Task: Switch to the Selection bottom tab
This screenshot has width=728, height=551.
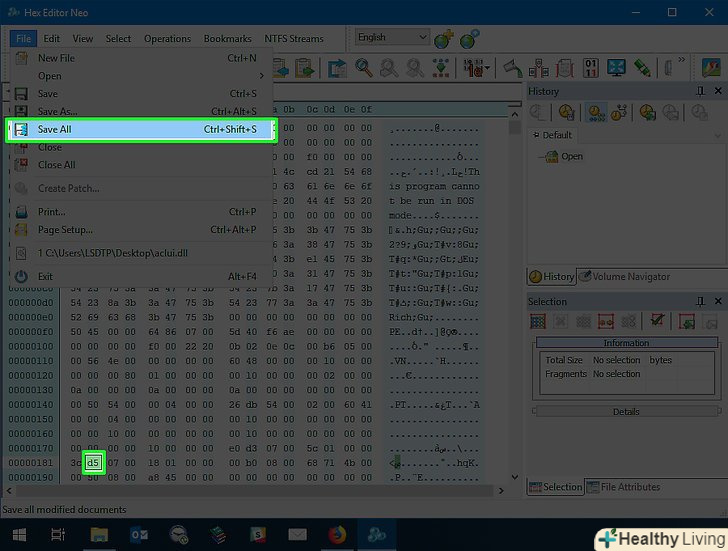Action: [555, 487]
